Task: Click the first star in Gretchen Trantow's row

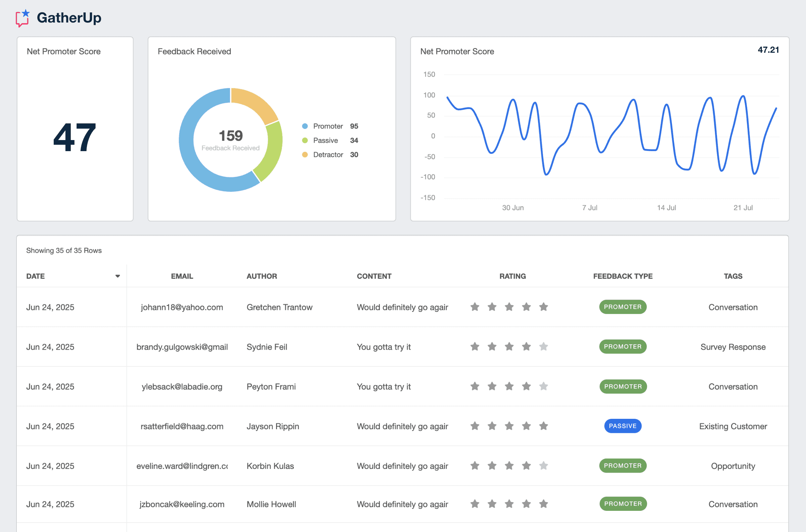Action: pyautogui.click(x=475, y=307)
